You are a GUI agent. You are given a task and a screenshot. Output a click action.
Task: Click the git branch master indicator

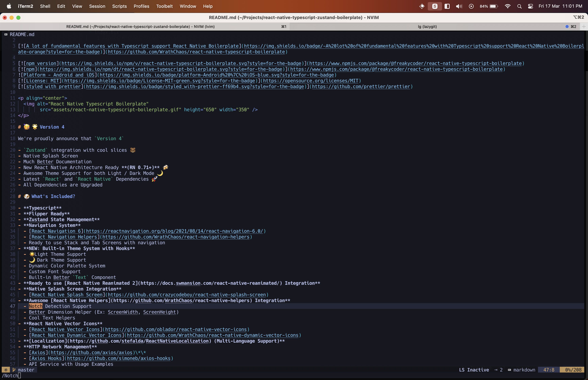tap(24, 370)
